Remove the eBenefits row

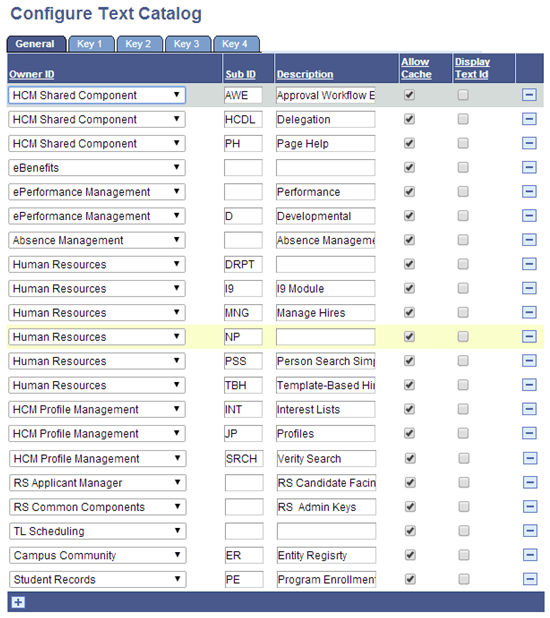point(529,167)
